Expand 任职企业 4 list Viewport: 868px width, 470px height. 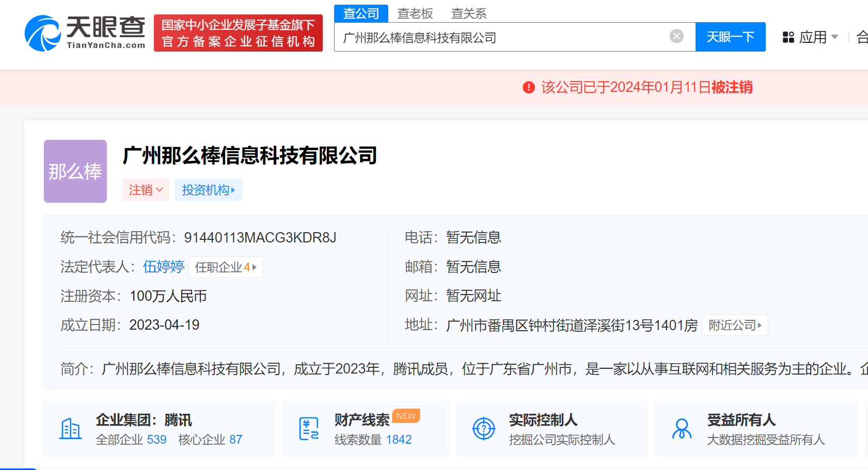pos(226,267)
